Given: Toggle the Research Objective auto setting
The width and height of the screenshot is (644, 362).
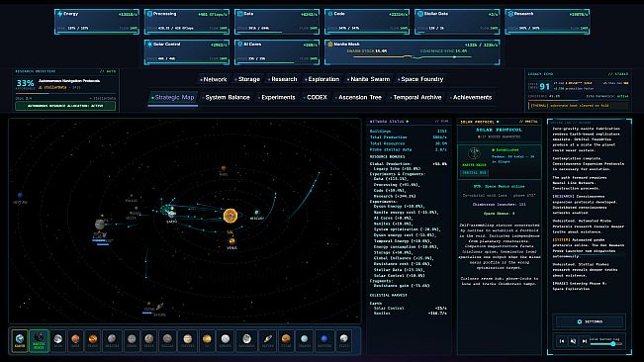Looking at the screenshot, I should (x=108, y=71).
